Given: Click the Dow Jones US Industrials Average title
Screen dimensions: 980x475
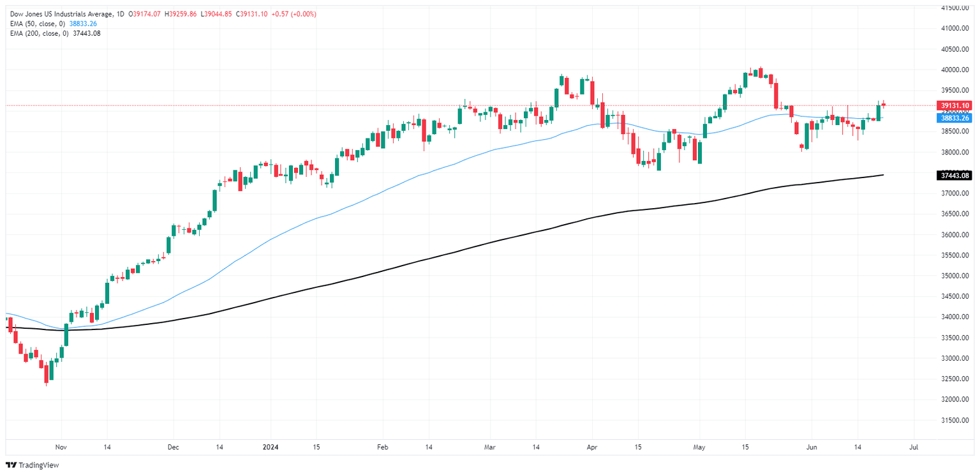Looking at the screenshot, I should coord(57,14).
